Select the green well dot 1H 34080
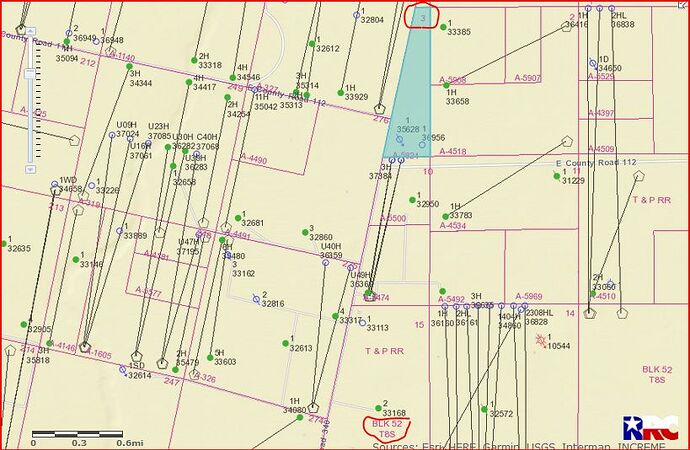 300,417
